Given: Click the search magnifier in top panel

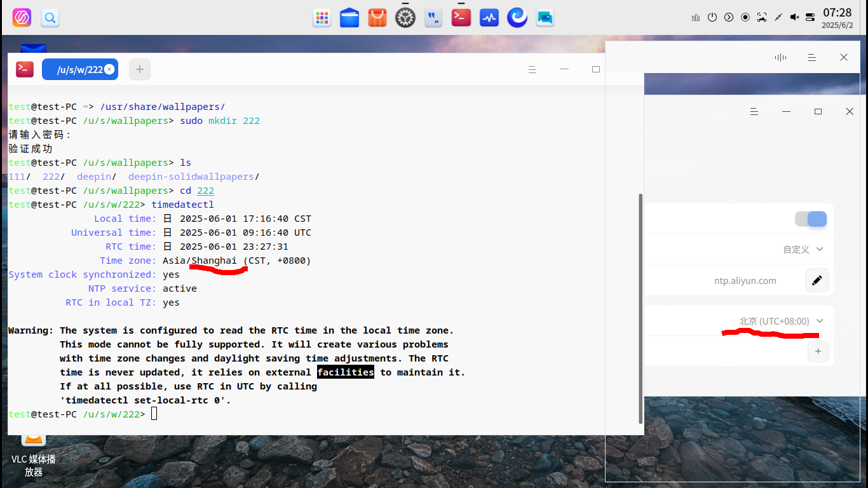Looking at the screenshot, I should click(x=50, y=18).
